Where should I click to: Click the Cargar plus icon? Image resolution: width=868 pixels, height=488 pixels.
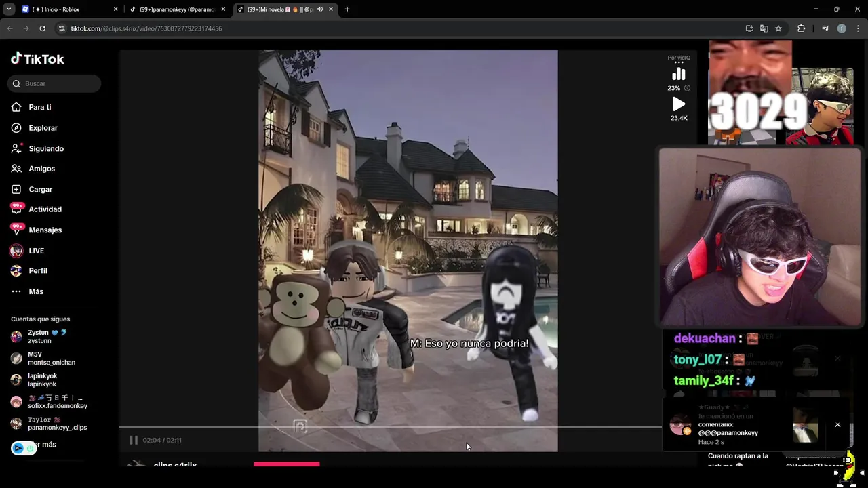tap(16, 190)
